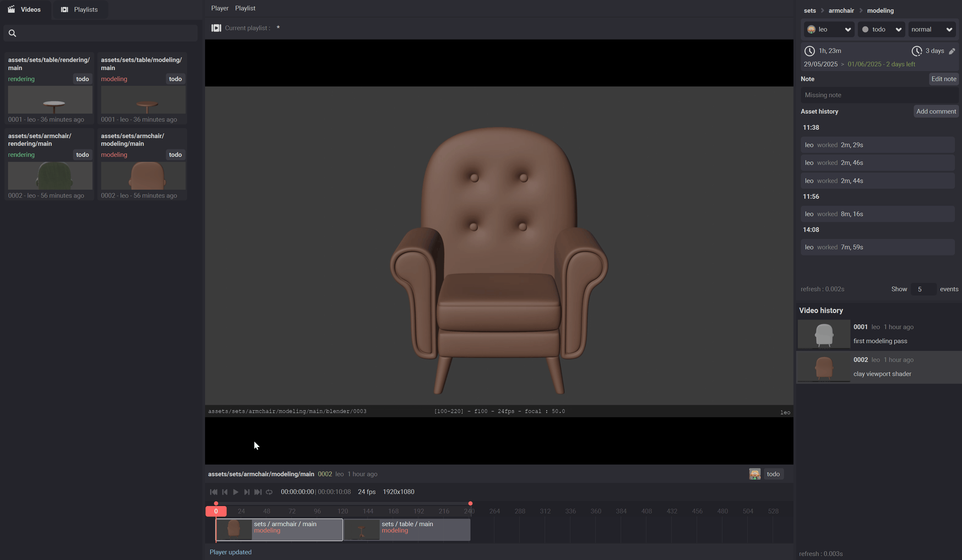This screenshot has width=962, height=560.
Task: Jump to the last frame of playlist
Action: [258, 492]
